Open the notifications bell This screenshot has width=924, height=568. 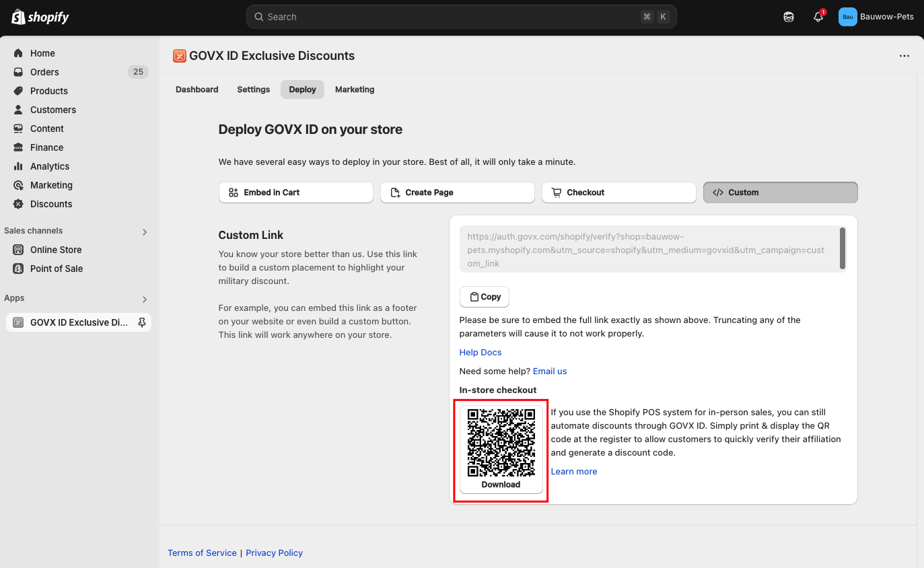pyautogui.click(x=818, y=17)
